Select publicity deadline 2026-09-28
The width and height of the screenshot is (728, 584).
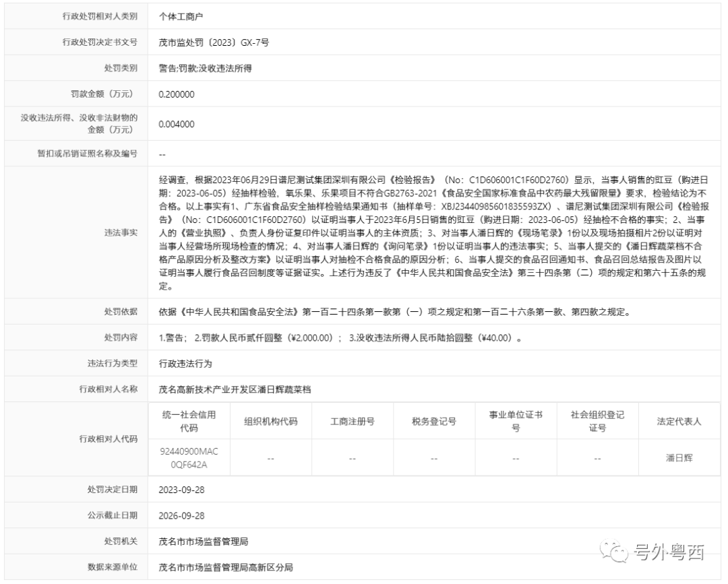pos(181,516)
